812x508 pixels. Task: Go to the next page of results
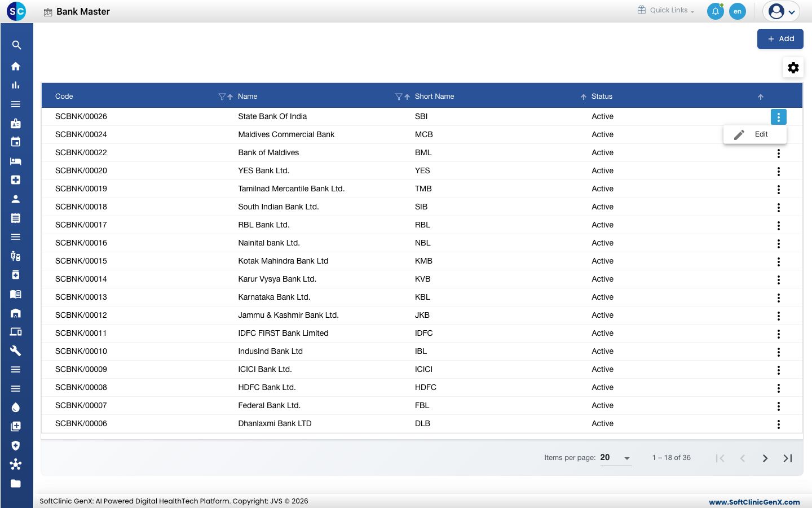(765, 458)
